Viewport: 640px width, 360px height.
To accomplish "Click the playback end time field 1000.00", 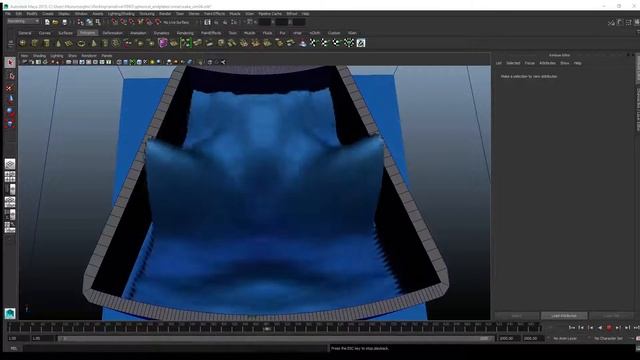I will tap(507, 338).
